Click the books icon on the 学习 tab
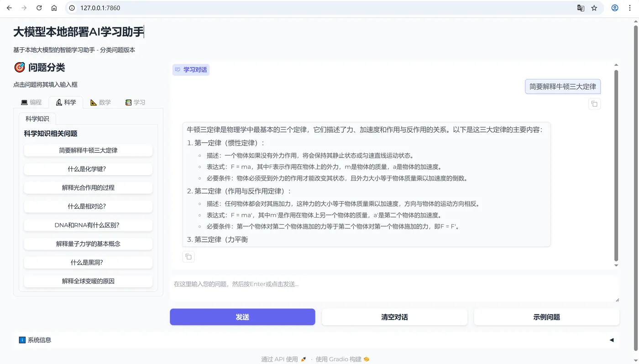This screenshot has width=639, height=364. [x=128, y=102]
